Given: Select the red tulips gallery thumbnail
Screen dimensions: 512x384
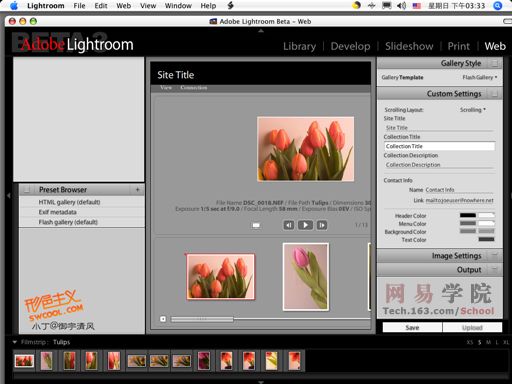Looking at the screenshot, I should click(220, 276).
